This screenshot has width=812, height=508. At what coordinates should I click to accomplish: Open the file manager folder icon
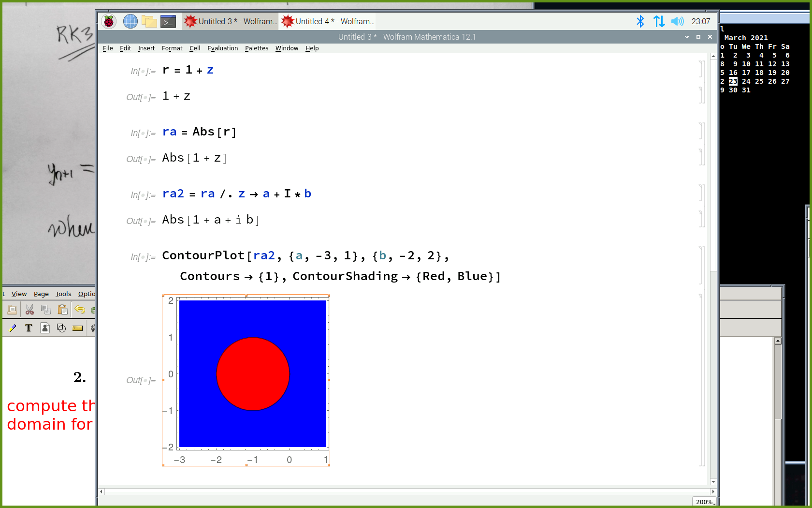point(149,21)
